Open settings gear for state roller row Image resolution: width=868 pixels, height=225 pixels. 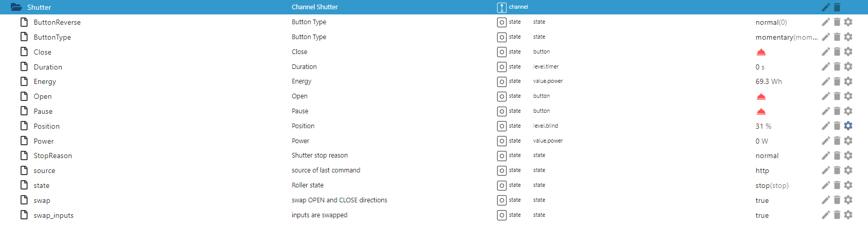pos(848,185)
